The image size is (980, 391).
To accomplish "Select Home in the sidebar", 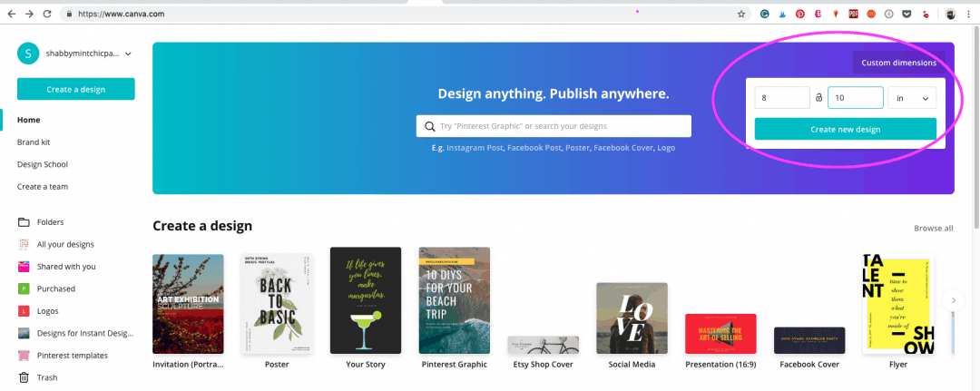I will pos(28,120).
